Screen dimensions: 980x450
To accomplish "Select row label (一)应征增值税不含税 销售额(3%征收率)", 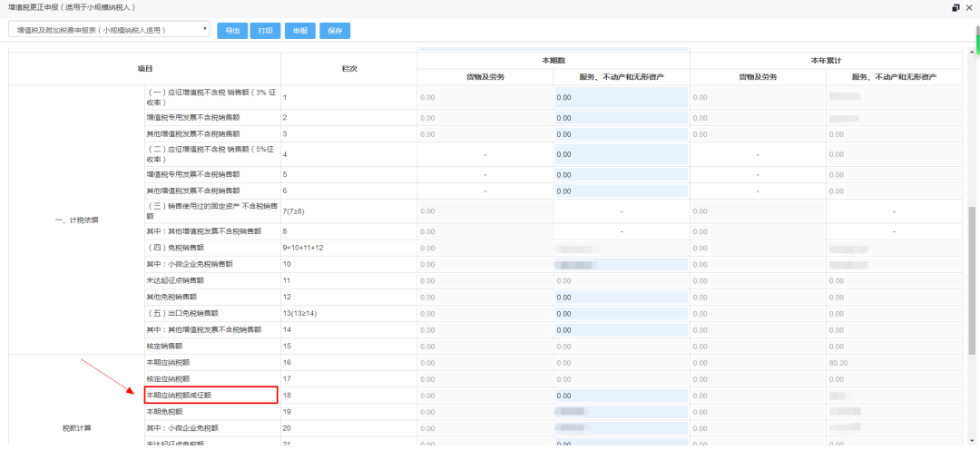I will coord(212,97).
